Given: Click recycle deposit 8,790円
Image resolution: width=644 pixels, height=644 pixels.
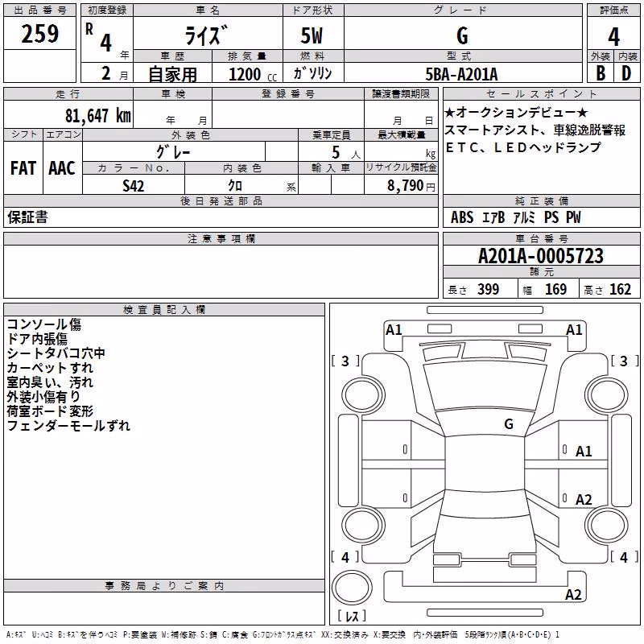Looking at the screenshot, I should point(411,186).
